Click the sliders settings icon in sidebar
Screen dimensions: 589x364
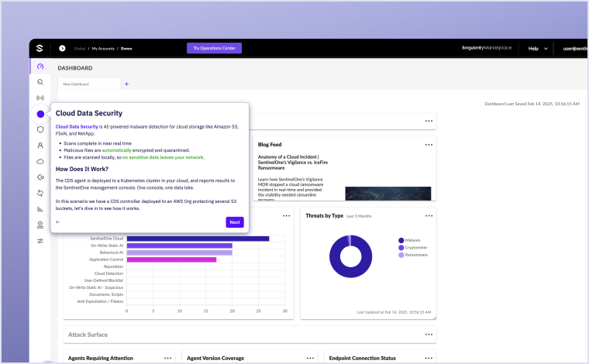(x=40, y=240)
